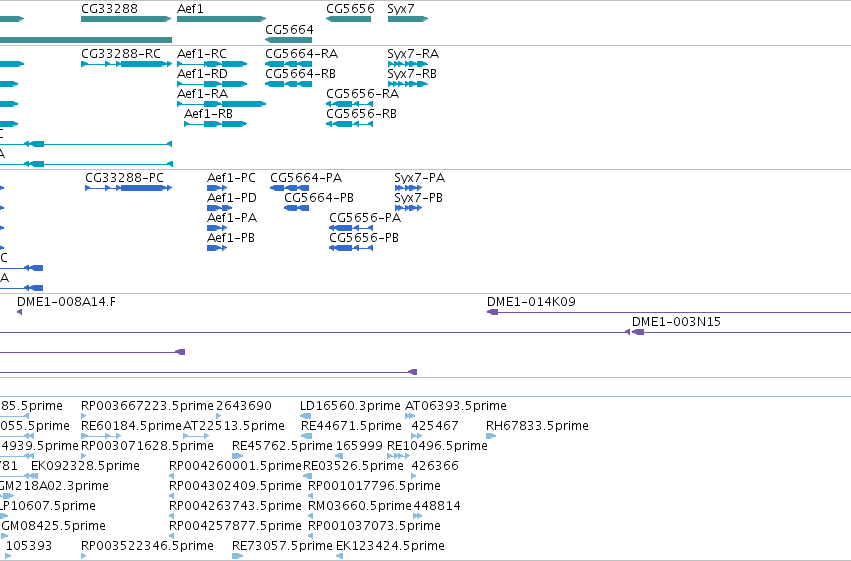Select transcript Aef1-RB

215,124
